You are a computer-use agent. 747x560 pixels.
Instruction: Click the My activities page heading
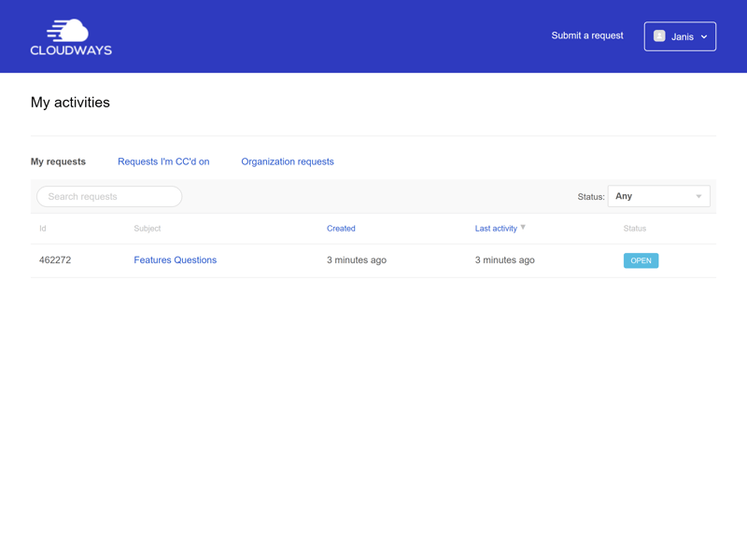click(70, 103)
